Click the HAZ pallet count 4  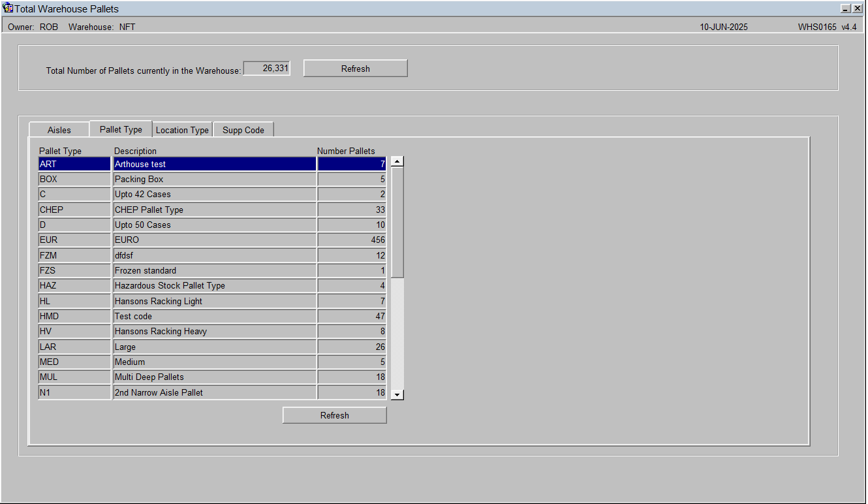[352, 285]
